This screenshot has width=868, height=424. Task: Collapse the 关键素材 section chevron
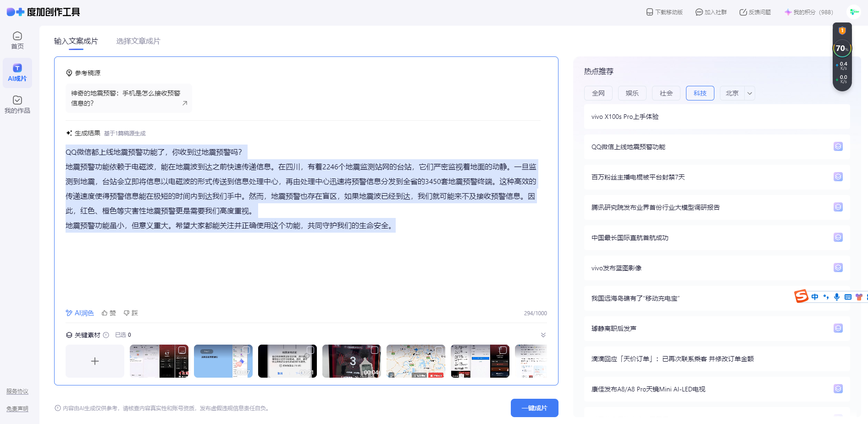(x=543, y=335)
